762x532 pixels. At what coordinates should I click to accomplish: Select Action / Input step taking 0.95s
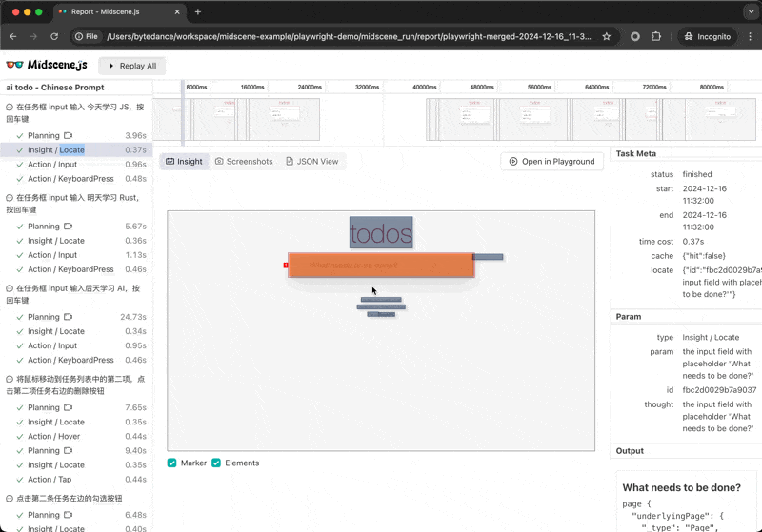point(76,345)
